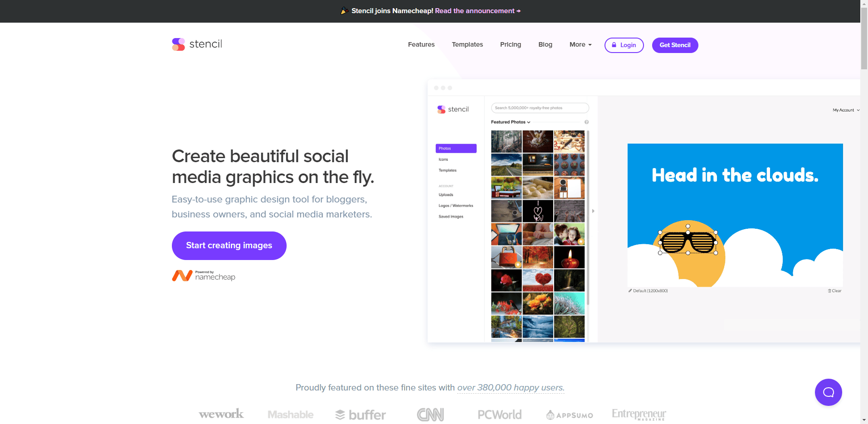Click the Namecheap powered-by logo
The width and height of the screenshot is (868, 424).
tap(204, 276)
